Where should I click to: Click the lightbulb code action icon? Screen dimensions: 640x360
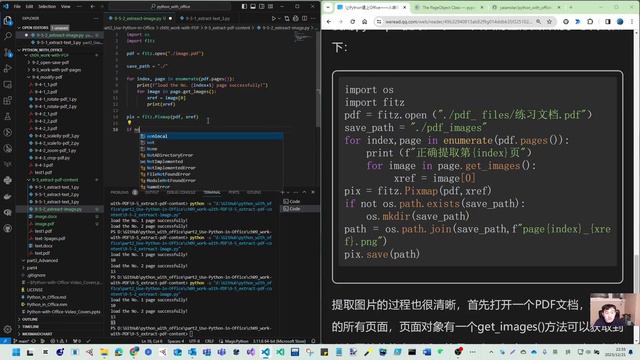pyautogui.click(x=129, y=122)
